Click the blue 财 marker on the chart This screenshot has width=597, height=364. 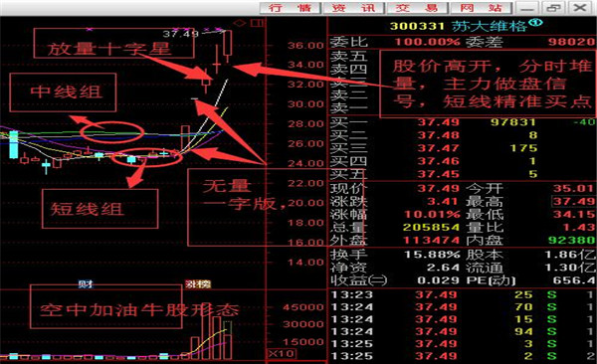coord(86,284)
